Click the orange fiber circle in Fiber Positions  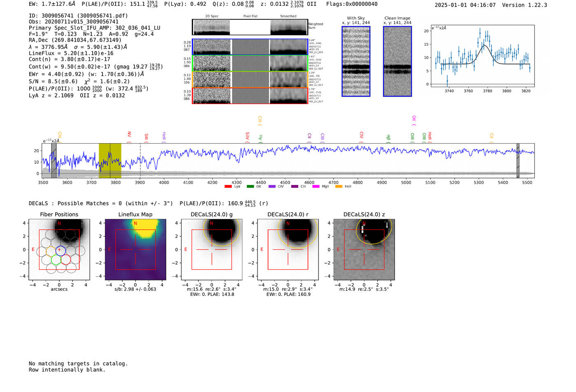click(51, 251)
